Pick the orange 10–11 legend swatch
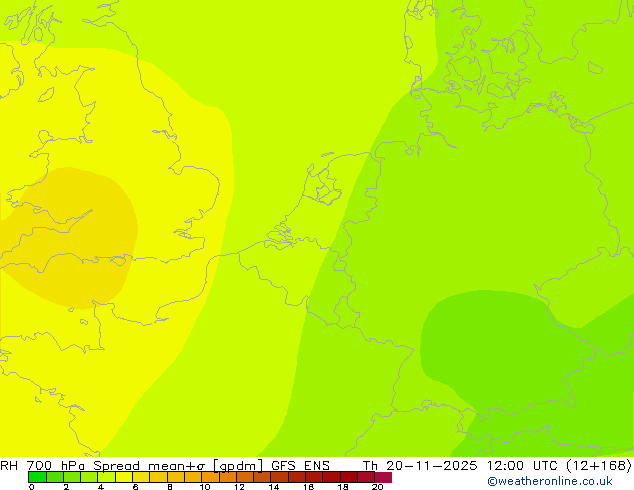Image resolution: width=634 pixels, height=490 pixels. 210,477
